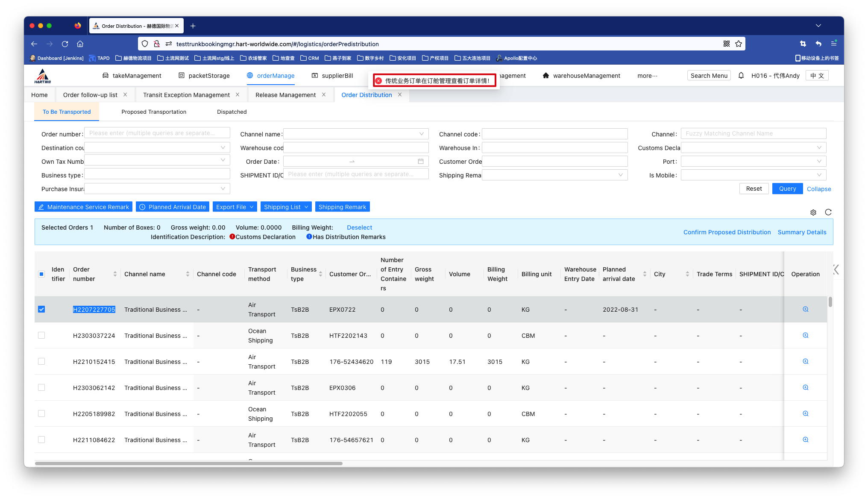Viewport: 868px width, 499px height.
Task: Uncheck the checkbox for order H2207227705
Action: (41, 309)
